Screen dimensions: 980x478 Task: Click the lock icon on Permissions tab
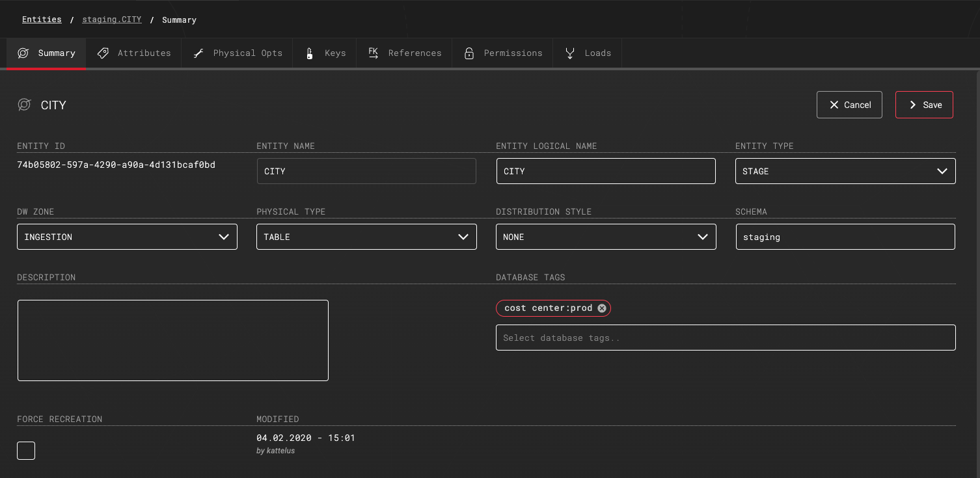click(469, 53)
